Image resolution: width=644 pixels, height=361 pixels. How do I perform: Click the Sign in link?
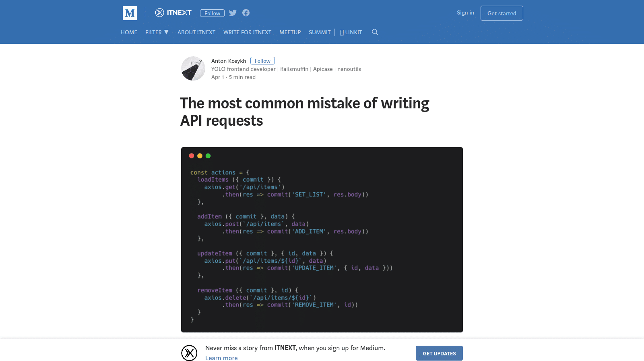(x=465, y=13)
